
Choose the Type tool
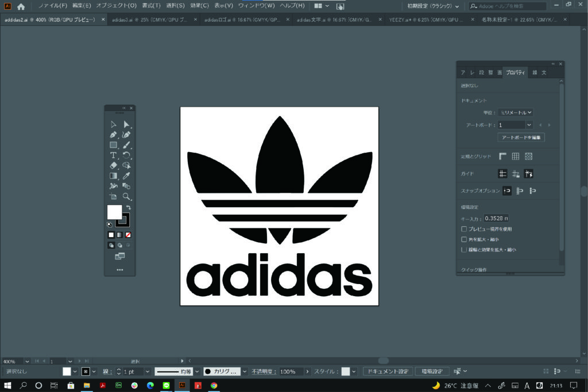(113, 155)
